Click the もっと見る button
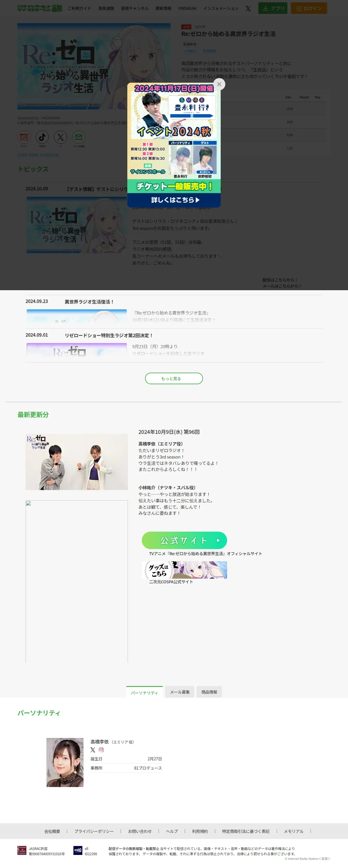 174,378
